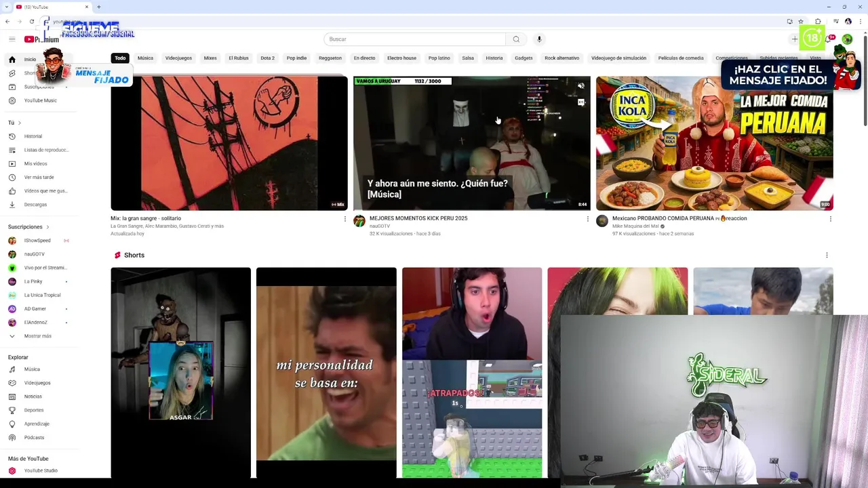The height and width of the screenshot is (488, 868).
Task: Open 'mi personalidad se basa en' short
Action: (x=326, y=373)
